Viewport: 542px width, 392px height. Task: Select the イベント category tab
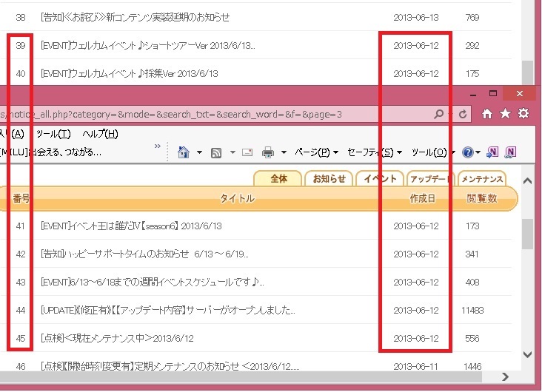click(378, 179)
